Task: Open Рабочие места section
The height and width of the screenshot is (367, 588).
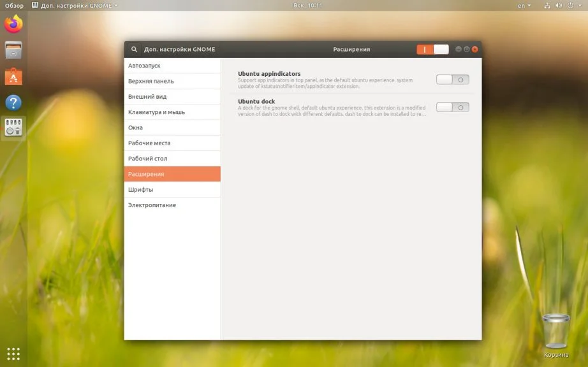Action: [x=172, y=143]
